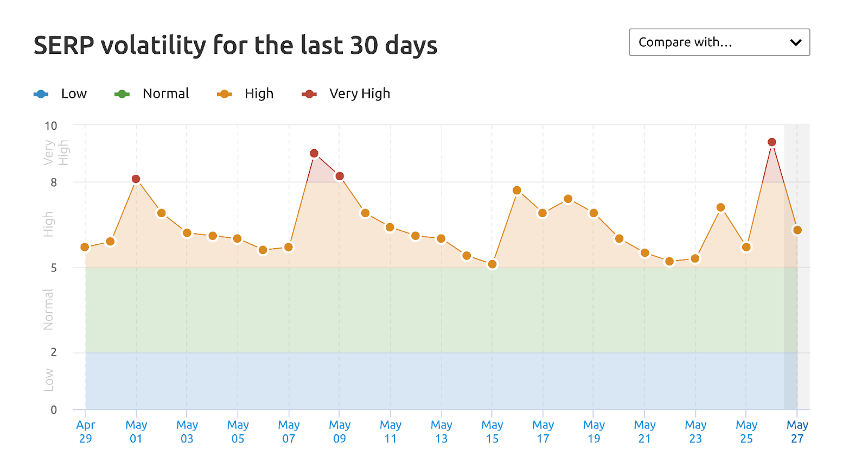Select the red Very High point on May 26

(x=772, y=141)
